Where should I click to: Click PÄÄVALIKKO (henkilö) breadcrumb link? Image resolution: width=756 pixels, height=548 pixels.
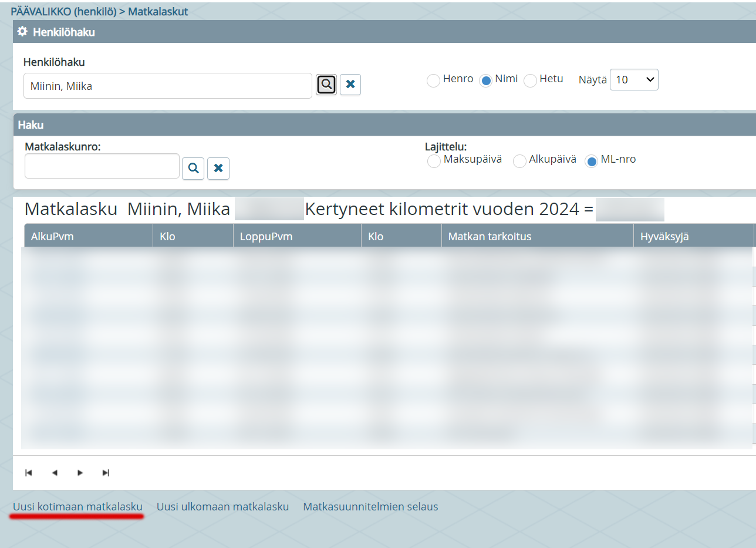[x=63, y=11]
